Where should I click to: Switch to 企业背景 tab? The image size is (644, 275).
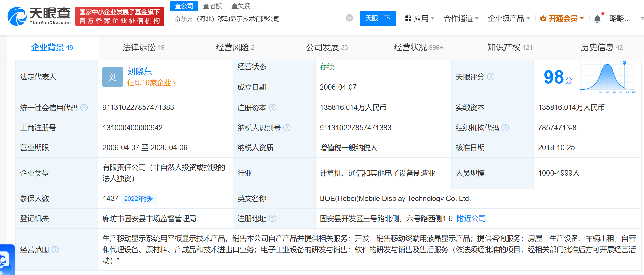click(x=52, y=47)
